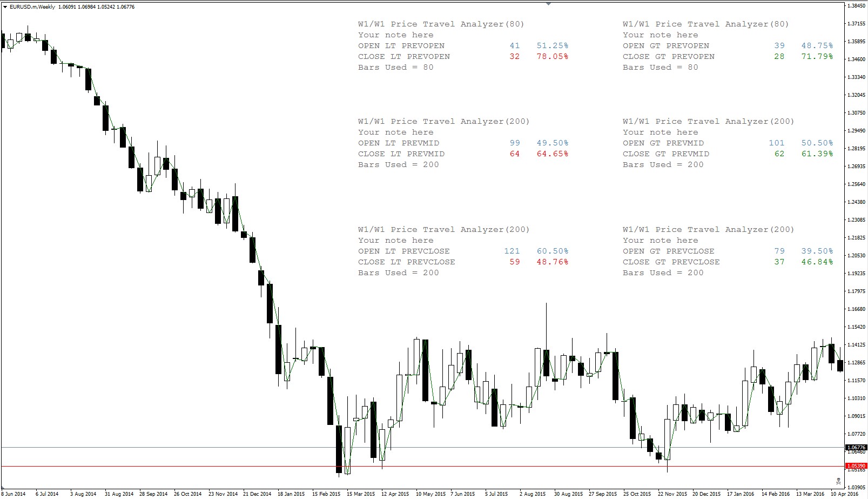Click the '8 Jun 2014' date label
868x499 pixels.
tap(13, 494)
